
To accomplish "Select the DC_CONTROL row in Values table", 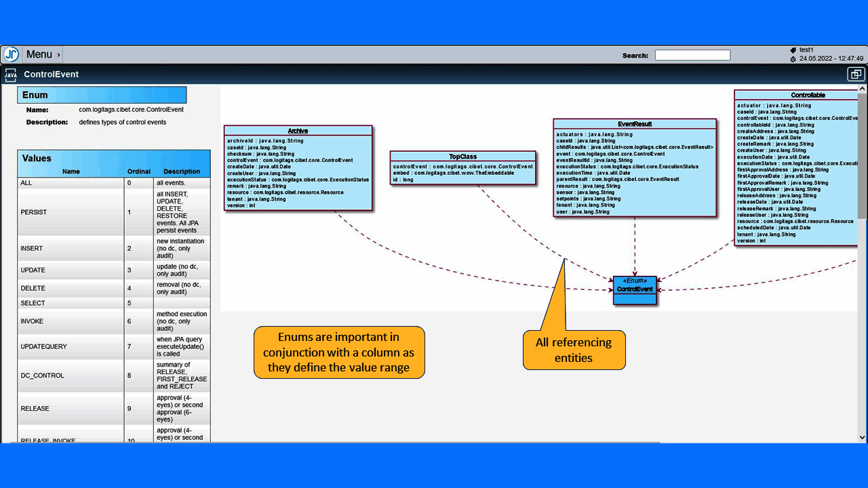I will click(x=114, y=375).
